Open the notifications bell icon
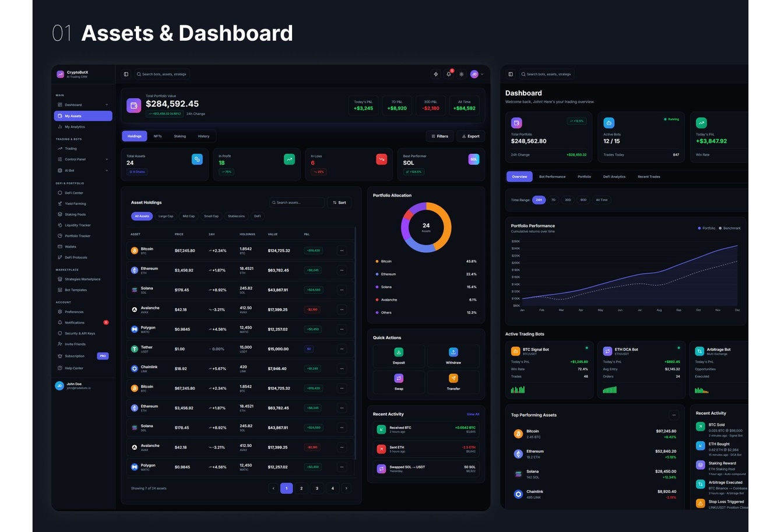Viewport: 781px width, 532px height. [449, 74]
